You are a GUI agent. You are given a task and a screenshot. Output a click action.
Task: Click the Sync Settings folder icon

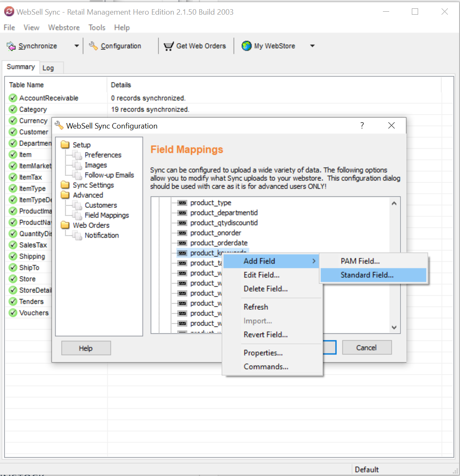tap(65, 185)
